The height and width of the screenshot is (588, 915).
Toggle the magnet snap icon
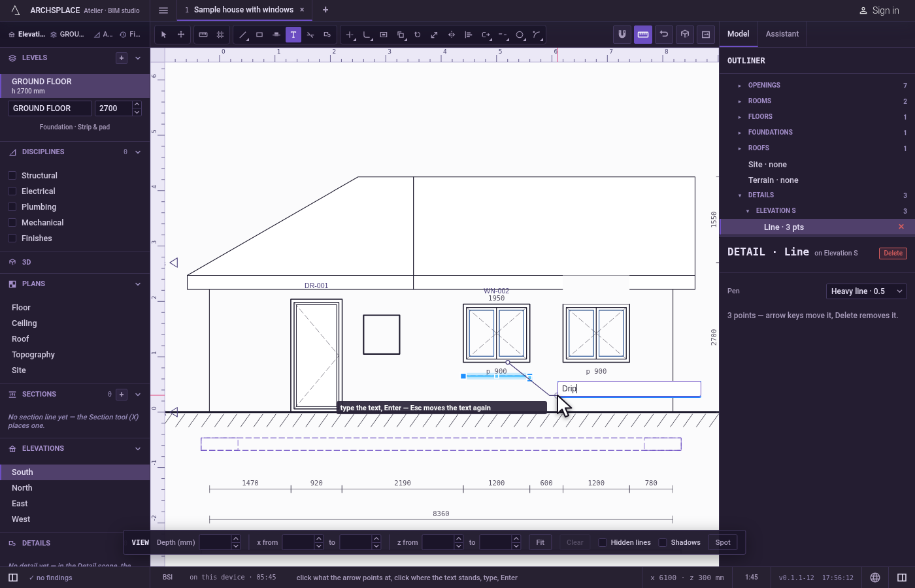tap(622, 35)
